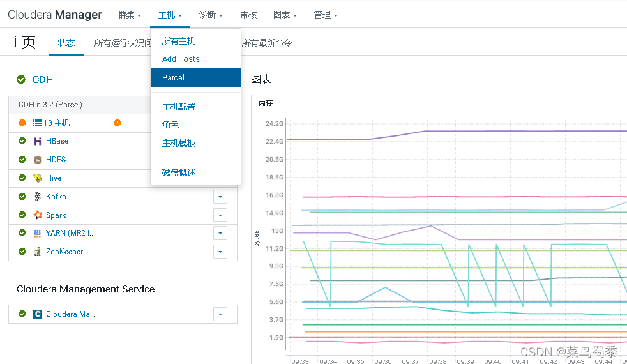The image size is (627, 364).
Task: Click the green status check beside Kafka
Action: click(22, 196)
